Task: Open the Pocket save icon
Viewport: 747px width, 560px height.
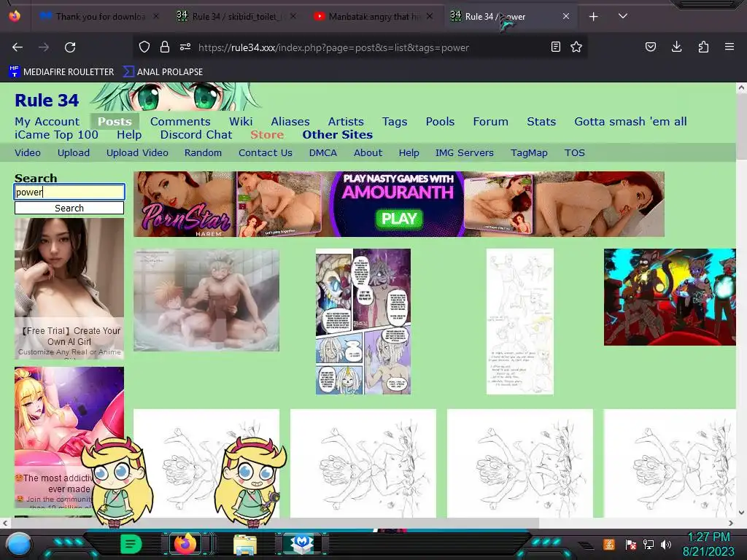Action: [x=650, y=47]
